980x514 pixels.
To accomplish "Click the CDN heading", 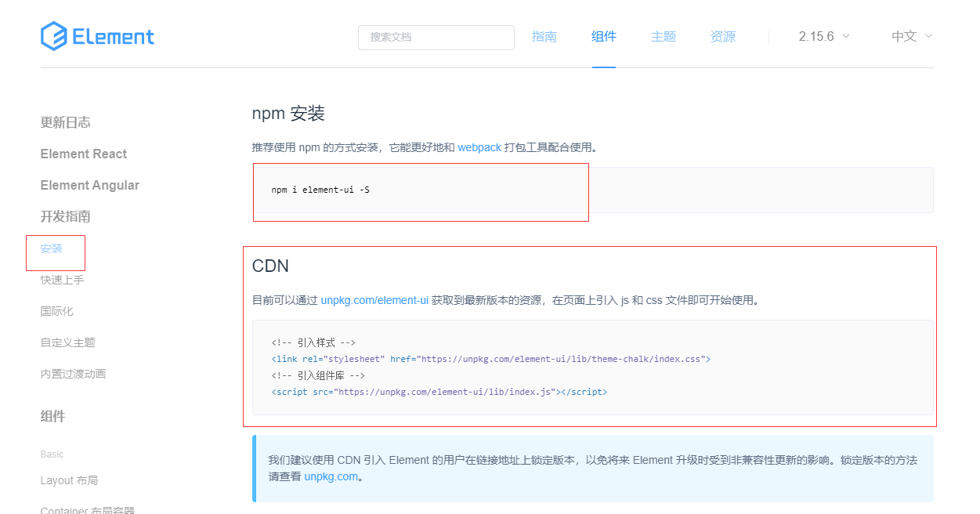I will point(270,266).
